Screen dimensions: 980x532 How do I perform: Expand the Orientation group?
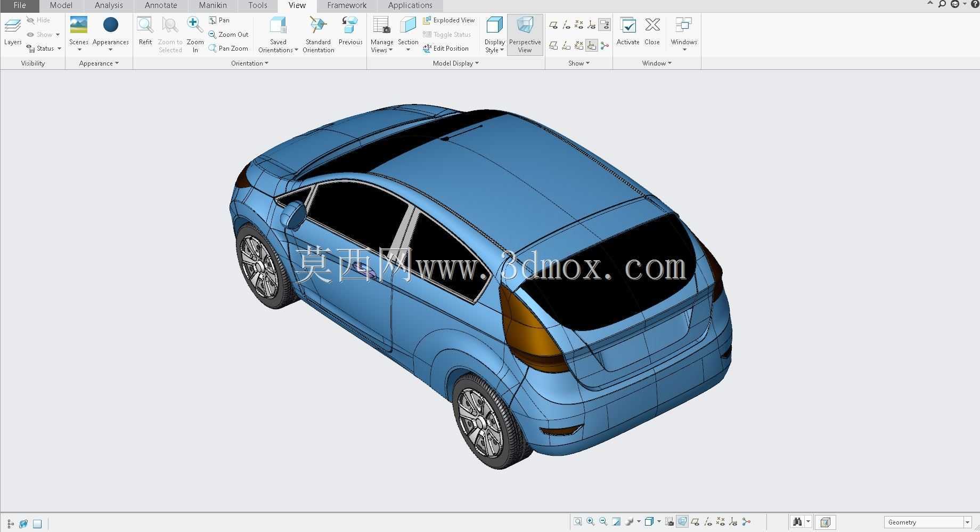tap(250, 63)
